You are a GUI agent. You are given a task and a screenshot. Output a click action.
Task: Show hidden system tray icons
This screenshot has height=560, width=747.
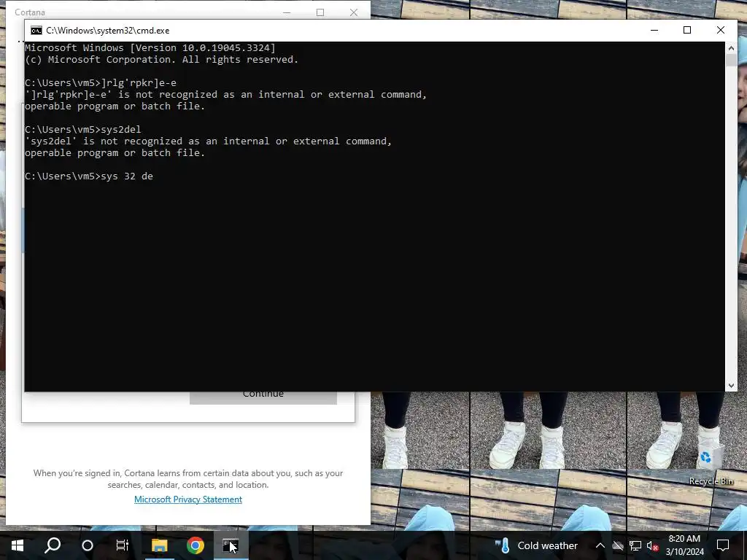coord(600,545)
